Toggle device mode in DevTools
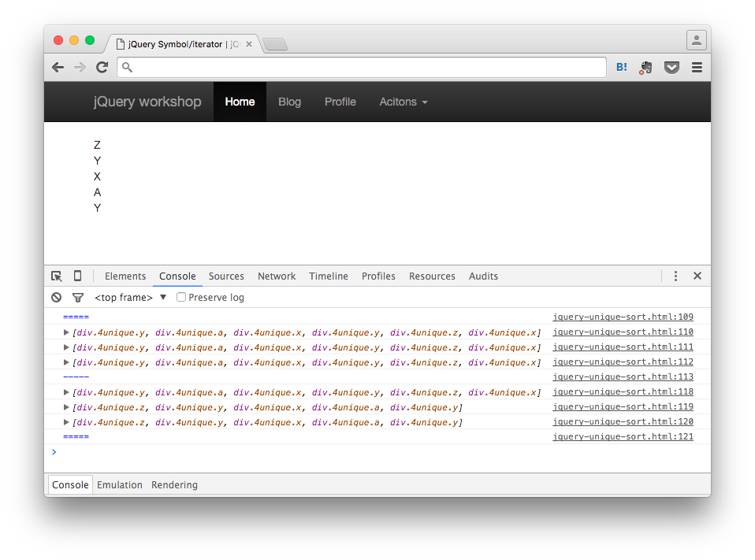Viewport: 755px width, 560px height. (76, 276)
